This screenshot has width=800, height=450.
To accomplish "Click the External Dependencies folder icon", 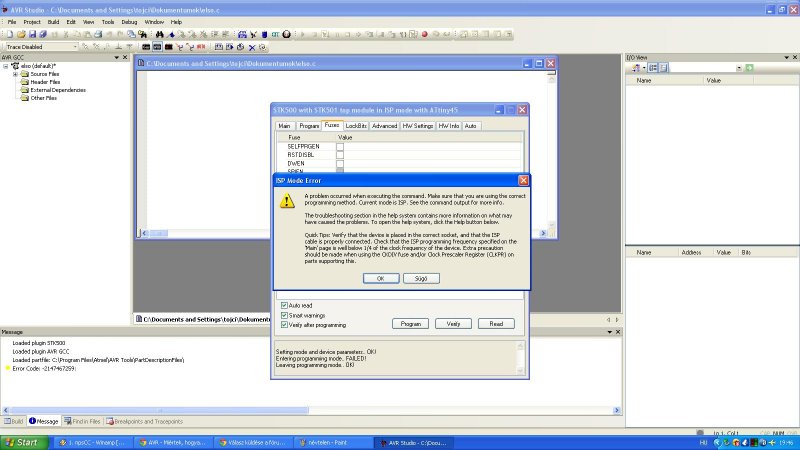I will click(x=24, y=90).
